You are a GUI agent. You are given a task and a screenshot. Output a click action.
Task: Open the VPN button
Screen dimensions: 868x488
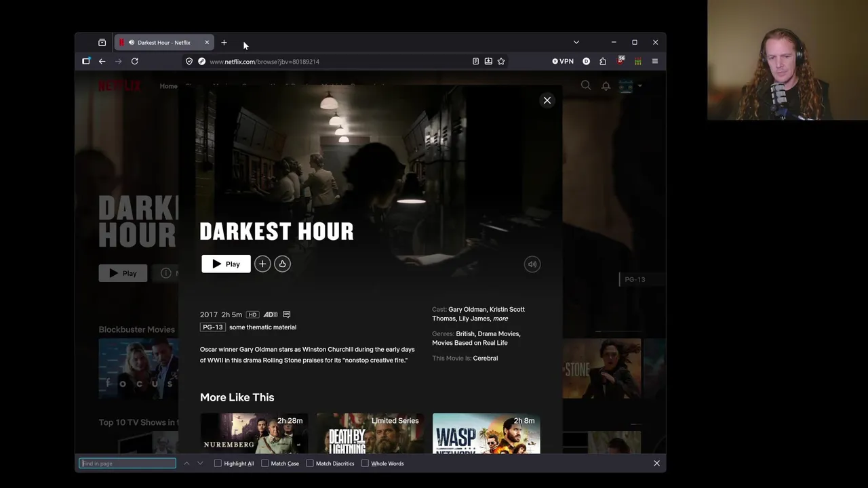563,61
